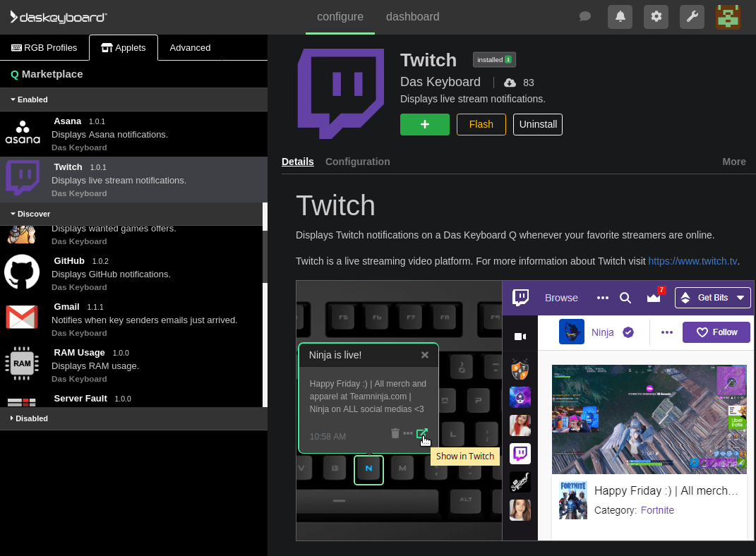Expand the Disabled section
This screenshot has width=756, height=556.
coord(133,418)
